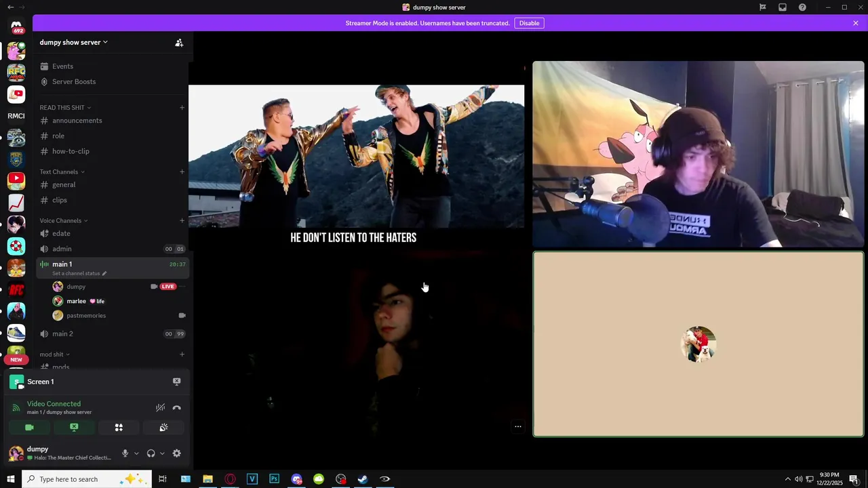This screenshot has width=868, height=488.
Task: Open the Help question mark icon
Action: [x=802, y=7]
